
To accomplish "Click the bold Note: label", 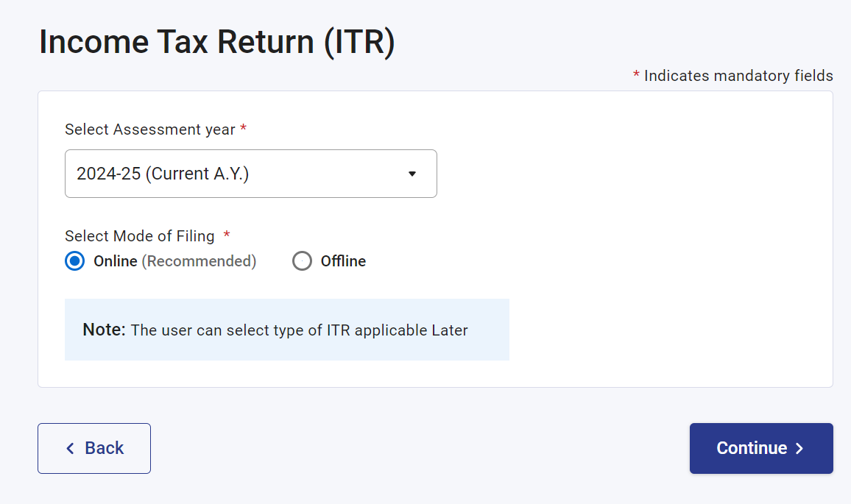I will 105,330.
